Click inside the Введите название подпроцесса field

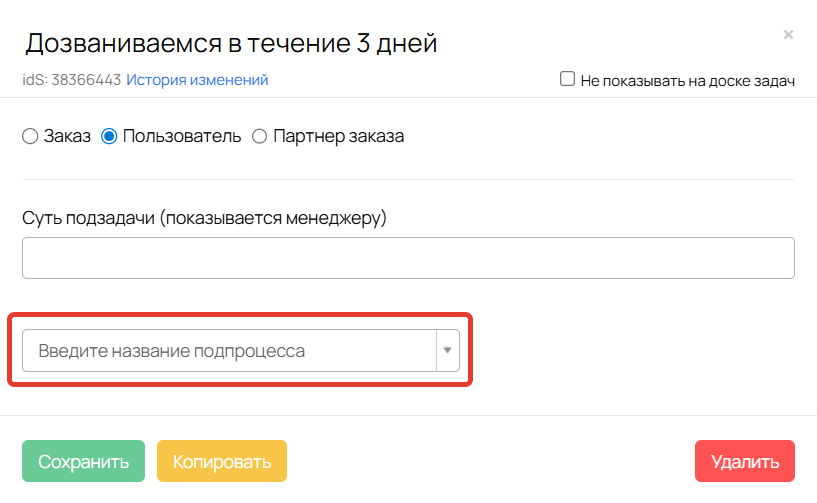coord(229,351)
